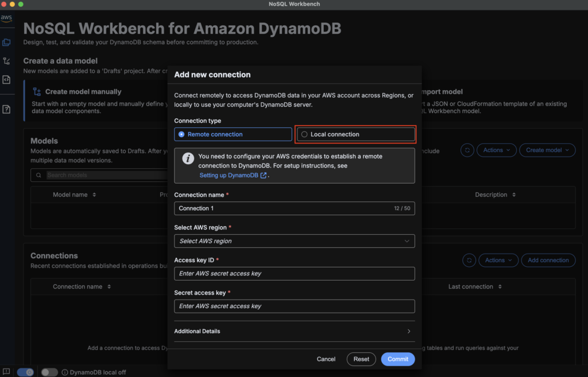
Task: Open the Select AWS region dropdown
Action: click(x=294, y=241)
